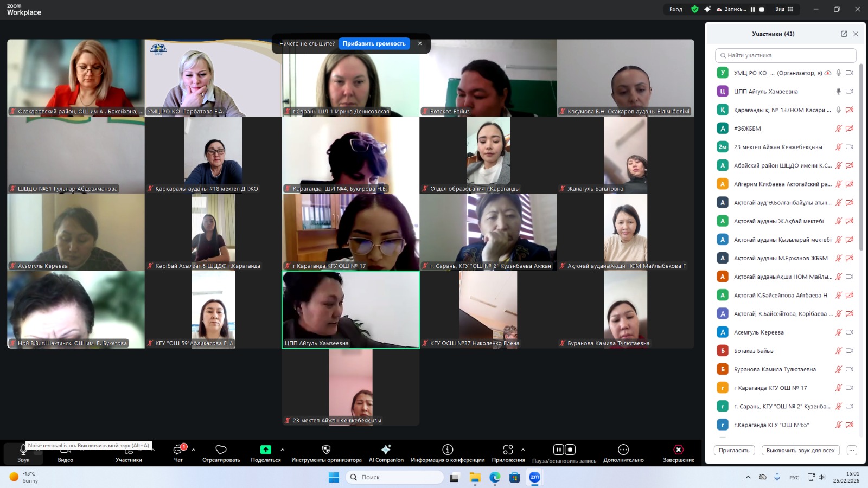Launch AI Companion from the toolbar

(386, 450)
